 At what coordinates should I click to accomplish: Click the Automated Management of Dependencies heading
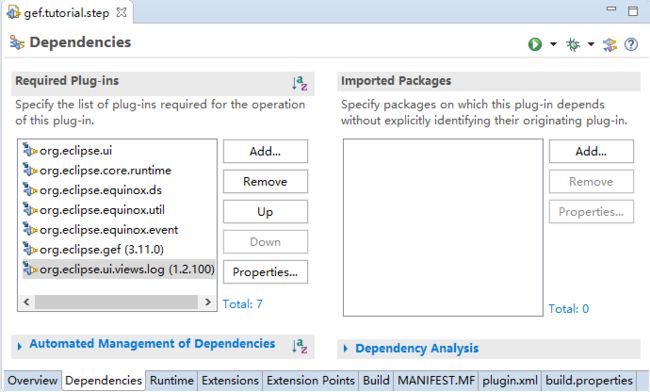152,344
